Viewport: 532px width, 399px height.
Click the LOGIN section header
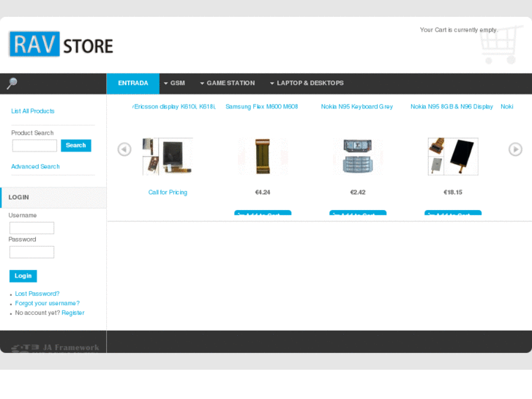(x=53, y=197)
